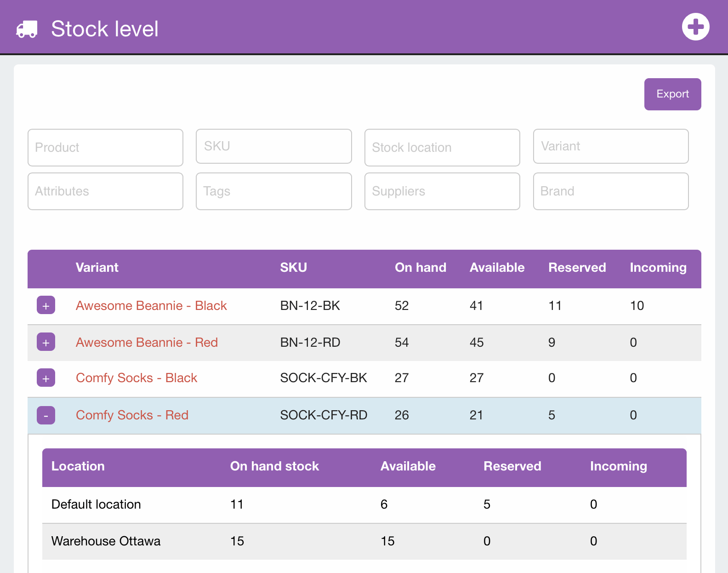The image size is (728, 573).
Task: Open the Awesome Beannie - Red variant link
Action: [147, 343]
